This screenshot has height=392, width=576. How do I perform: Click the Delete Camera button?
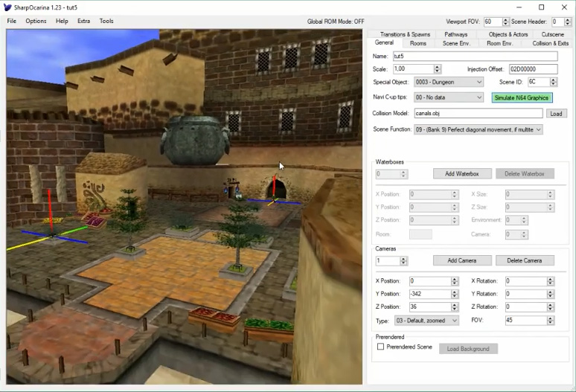[525, 260]
